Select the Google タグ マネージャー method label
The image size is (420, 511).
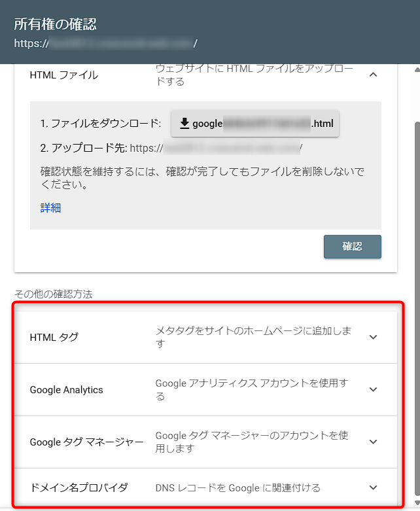click(86, 442)
